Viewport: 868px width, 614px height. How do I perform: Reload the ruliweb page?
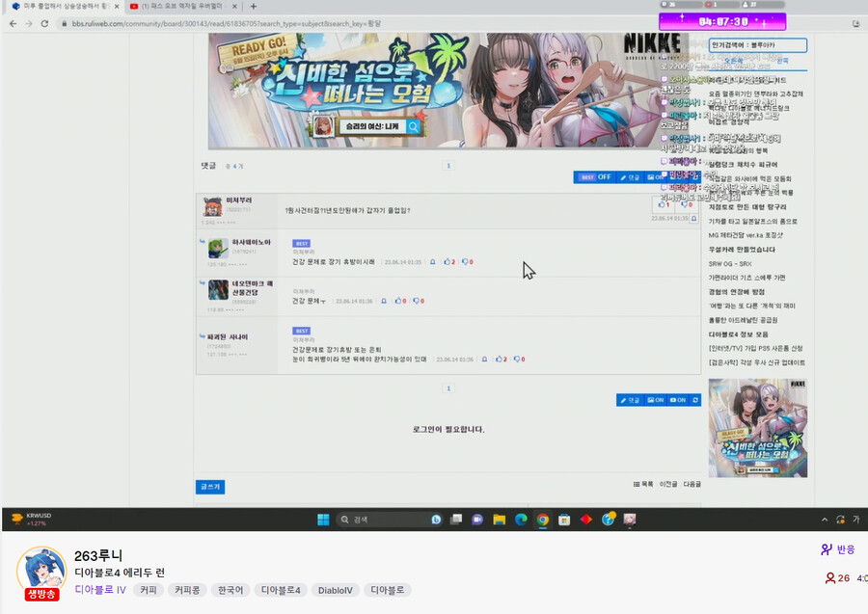click(44, 24)
